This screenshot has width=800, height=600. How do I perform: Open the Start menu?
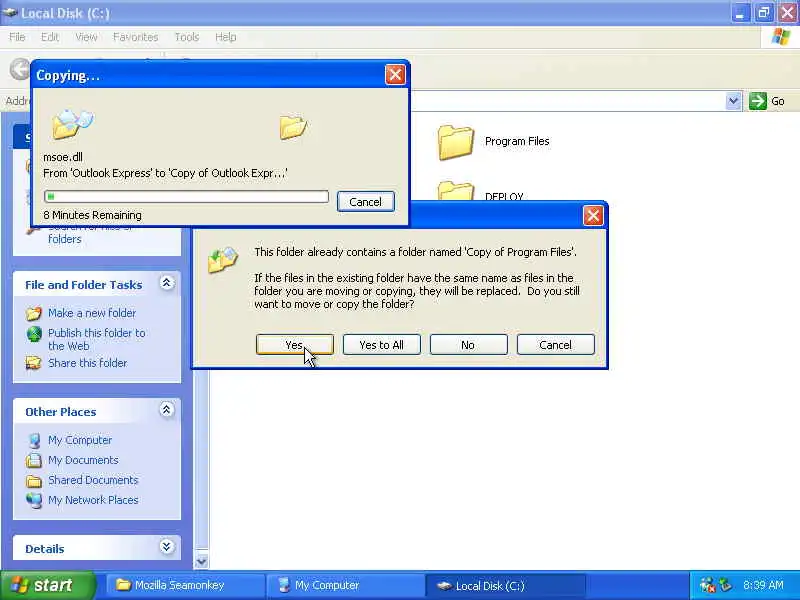[47, 585]
